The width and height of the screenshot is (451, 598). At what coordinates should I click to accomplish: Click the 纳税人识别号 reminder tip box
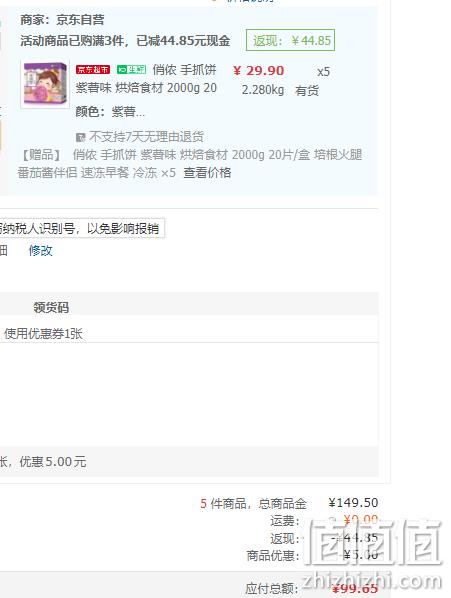tap(80, 228)
